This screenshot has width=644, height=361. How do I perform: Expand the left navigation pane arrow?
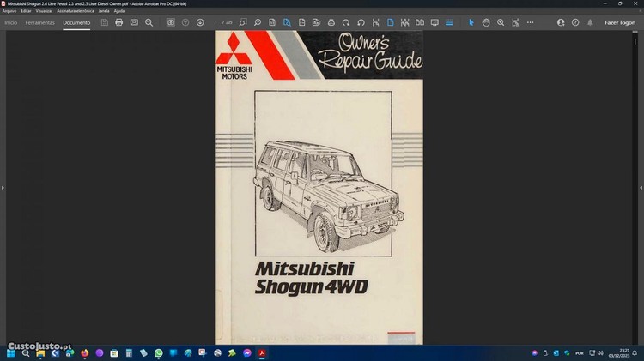pyautogui.click(x=3, y=187)
